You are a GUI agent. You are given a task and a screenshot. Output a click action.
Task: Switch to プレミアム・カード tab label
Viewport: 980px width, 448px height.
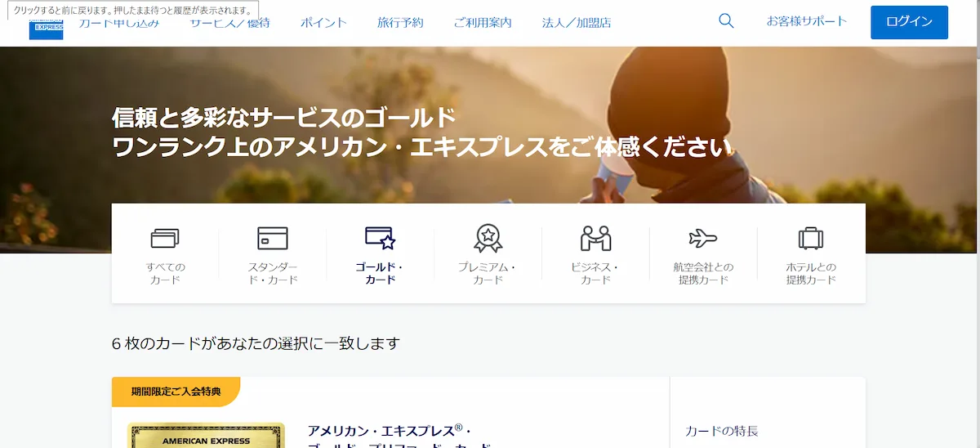tap(488, 273)
